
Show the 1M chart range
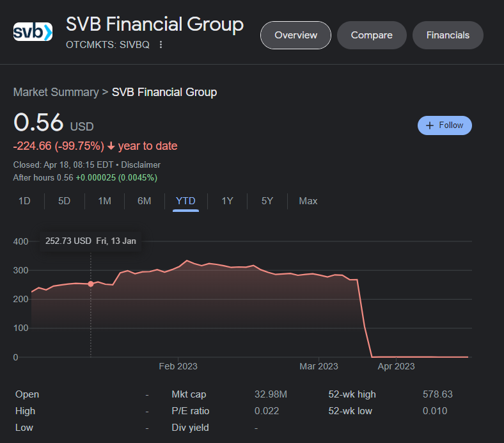(104, 201)
